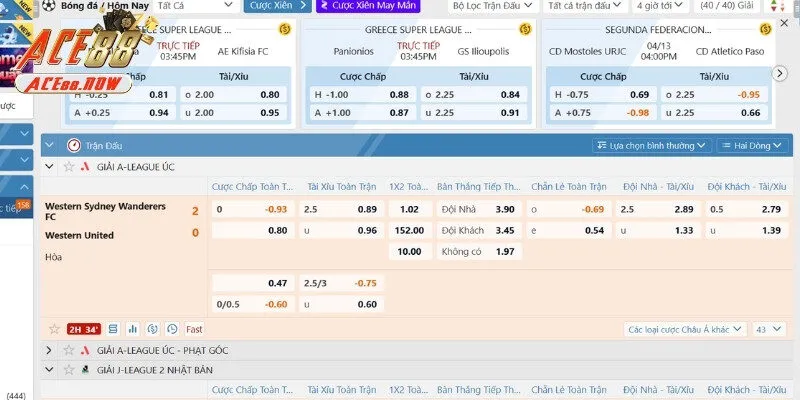Click the scoreboard list icon beside 2H 34'
Viewport: 800px width, 400px height.
[x=112, y=329]
